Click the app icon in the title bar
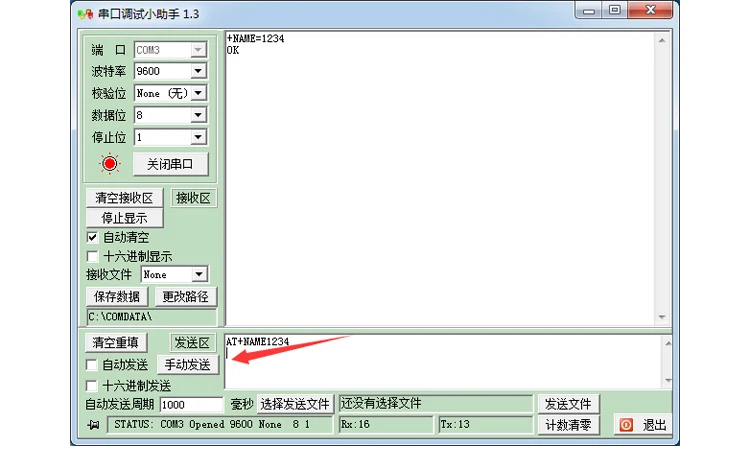 click(x=85, y=14)
